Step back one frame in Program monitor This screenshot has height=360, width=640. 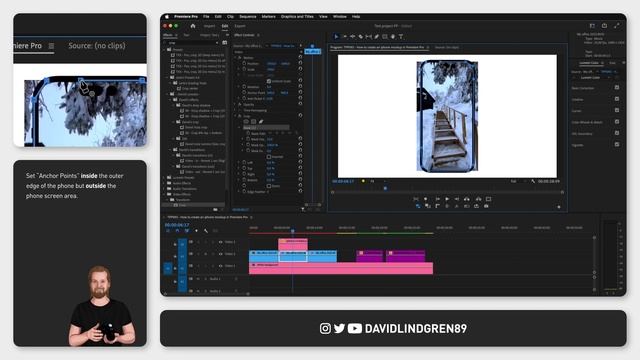pyautogui.click(x=437, y=199)
